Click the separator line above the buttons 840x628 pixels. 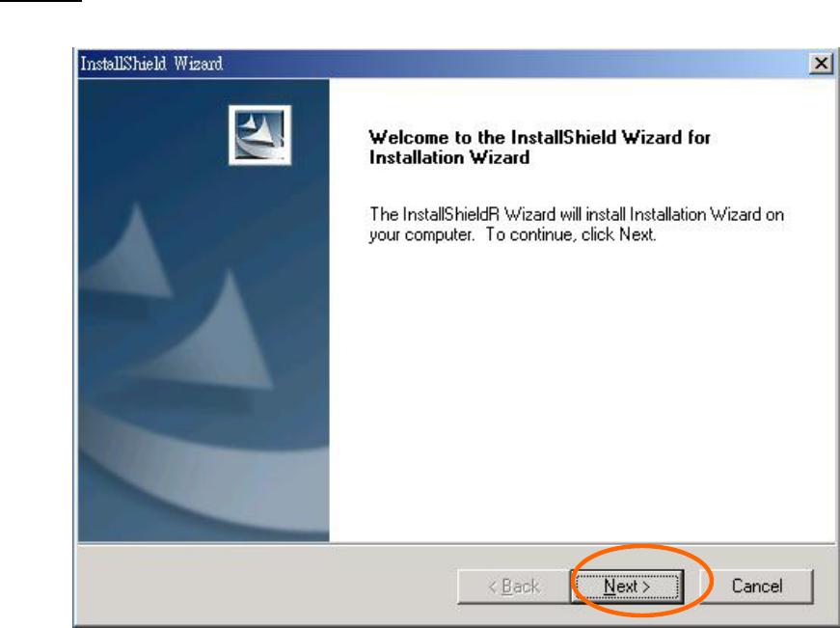coord(456,544)
